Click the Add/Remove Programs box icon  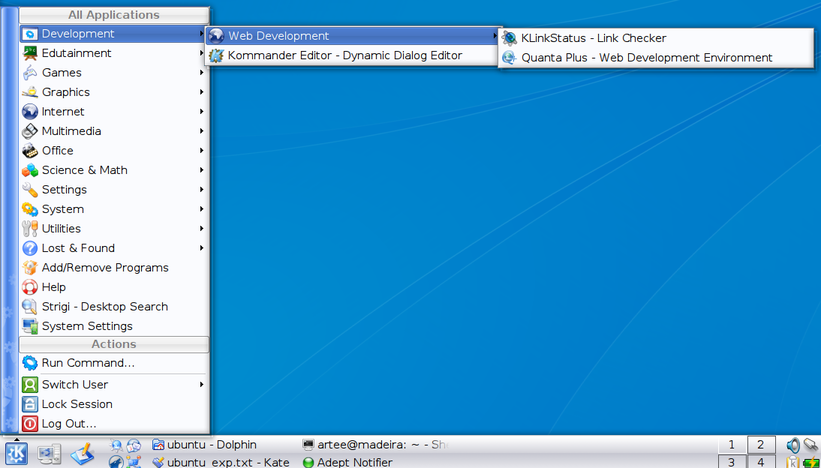coord(30,268)
